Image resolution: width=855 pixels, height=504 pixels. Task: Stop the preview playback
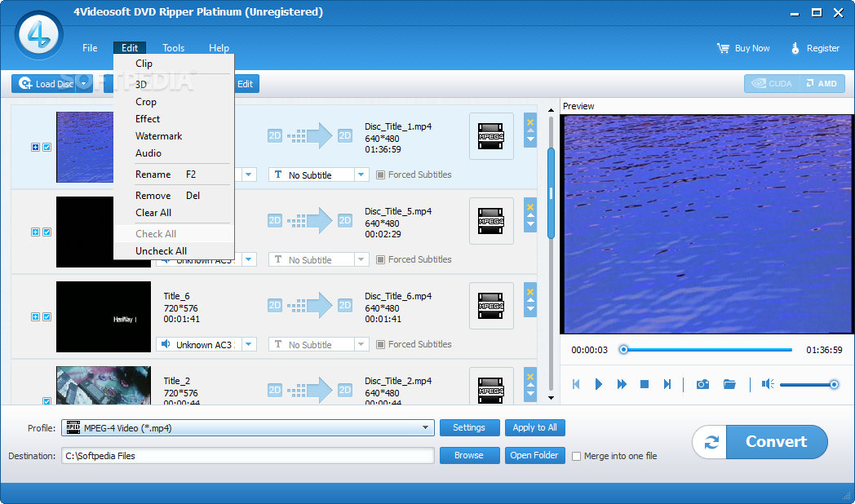tap(644, 384)
